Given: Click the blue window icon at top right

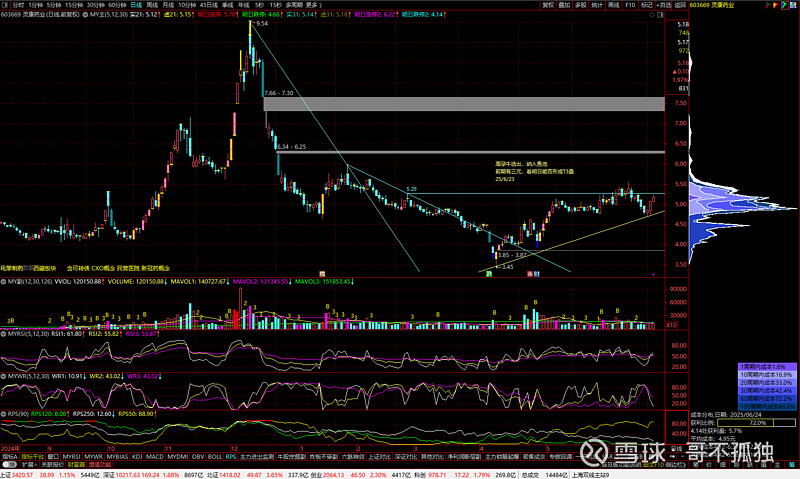Looking at the screenshot, I should [x=793, y=5].
